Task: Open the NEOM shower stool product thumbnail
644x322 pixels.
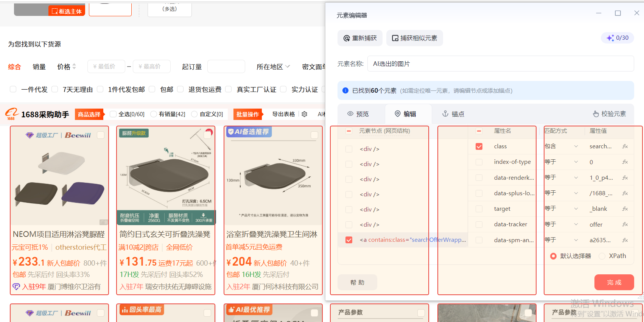Action: coord(59,176)
